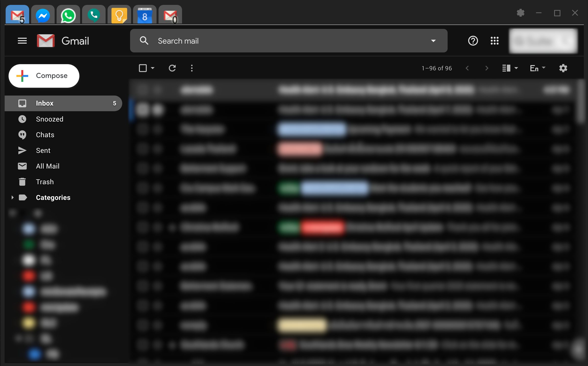Click the Trash sidebar icon
This screenshot has width=588, height=366.
[22, 182]
